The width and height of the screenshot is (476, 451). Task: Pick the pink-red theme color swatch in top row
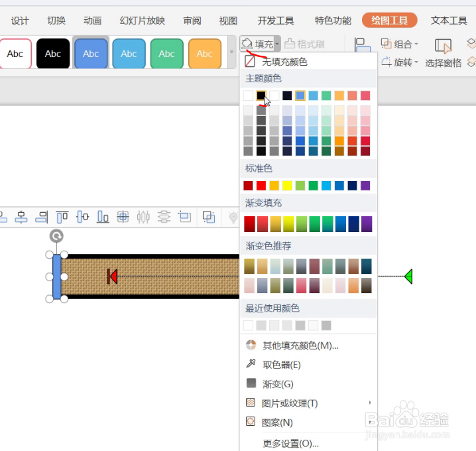[365, 96]
